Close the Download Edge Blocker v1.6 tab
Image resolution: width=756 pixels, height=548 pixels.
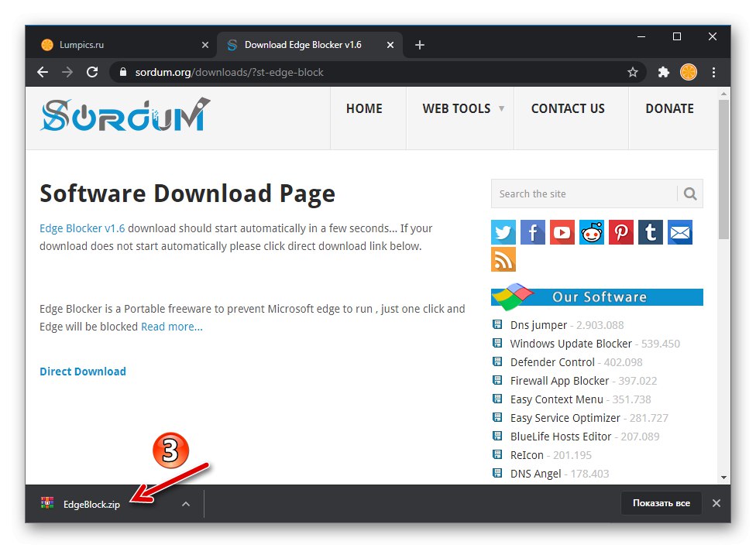click(x=390, y=45)
